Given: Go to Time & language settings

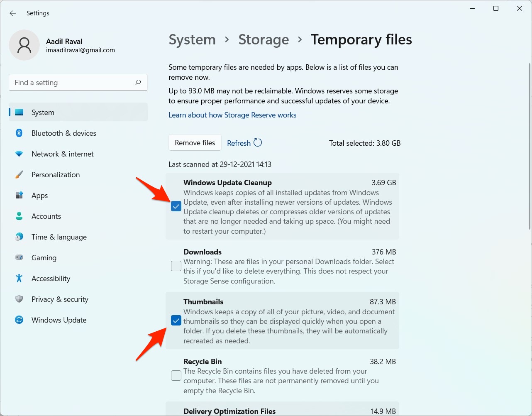Looking at the screenshot, I should 59,237.
